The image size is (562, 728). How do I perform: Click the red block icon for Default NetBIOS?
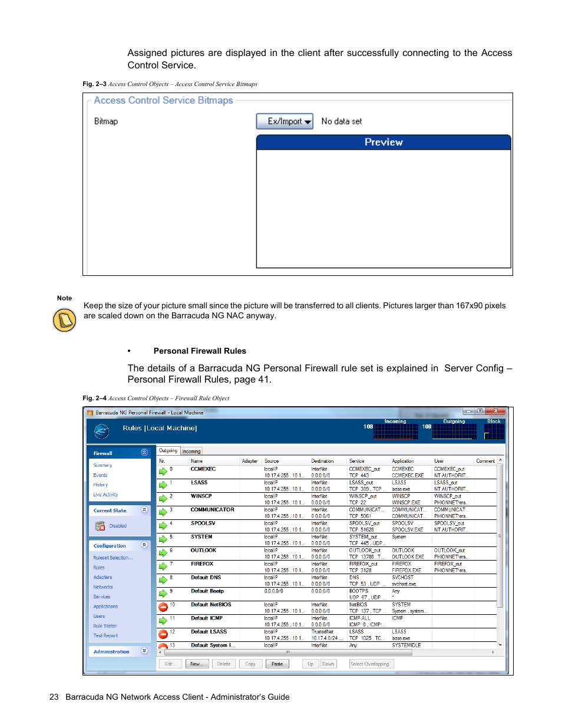[163, 607]
